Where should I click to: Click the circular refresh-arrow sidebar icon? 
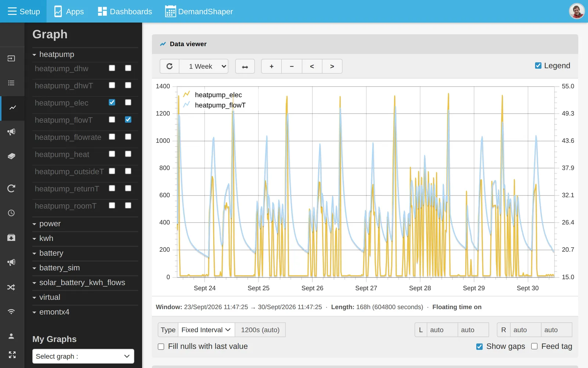coord(11,188)
